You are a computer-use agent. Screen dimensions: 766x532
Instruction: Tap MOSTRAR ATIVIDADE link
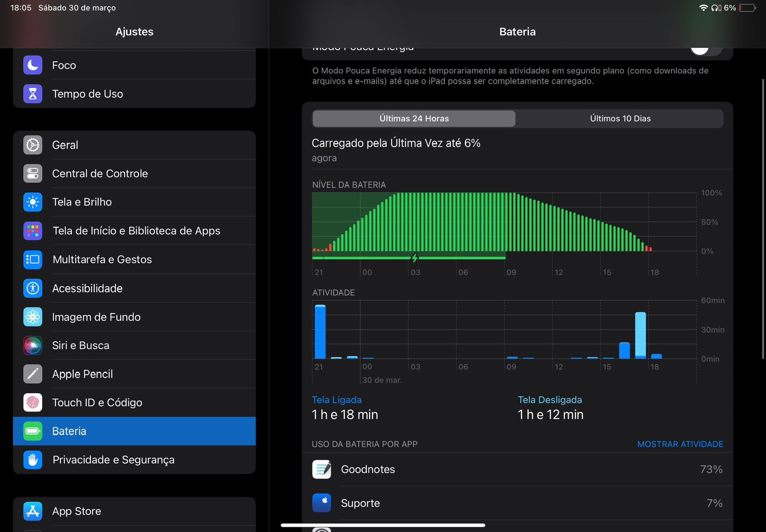680,444
